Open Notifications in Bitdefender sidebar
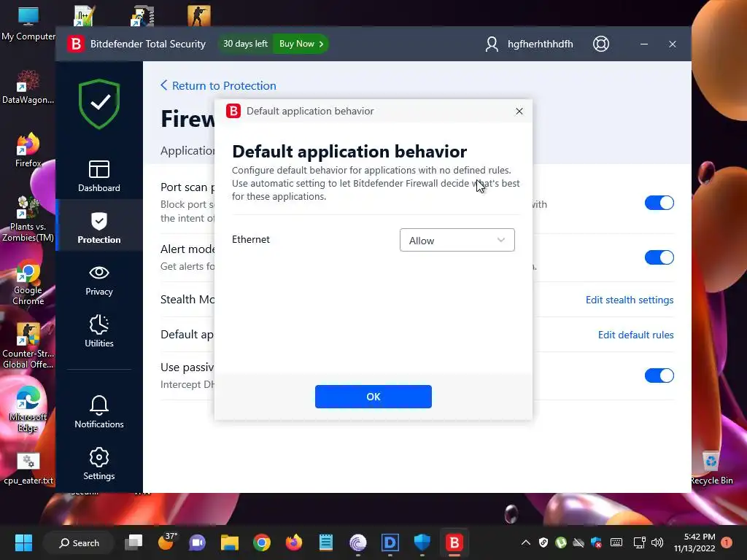The height and width of the screenshot is (560, 747). point(99,412)
